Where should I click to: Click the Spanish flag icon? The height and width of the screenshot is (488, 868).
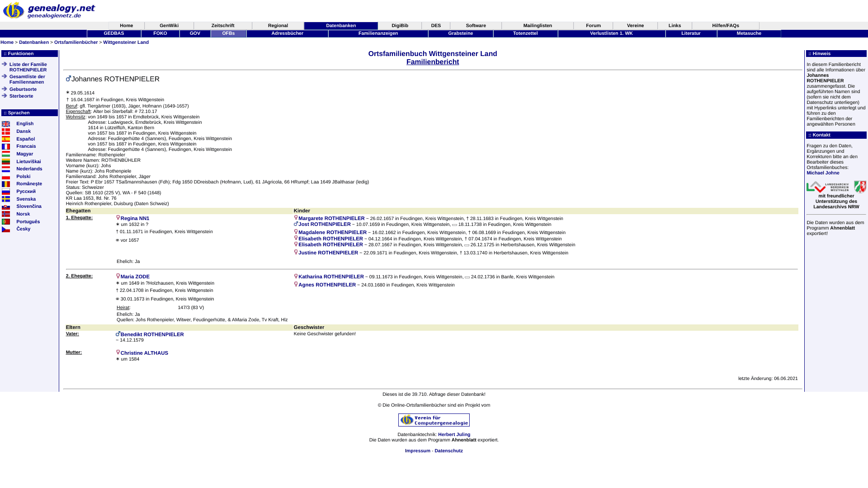[x=6, y=139]
